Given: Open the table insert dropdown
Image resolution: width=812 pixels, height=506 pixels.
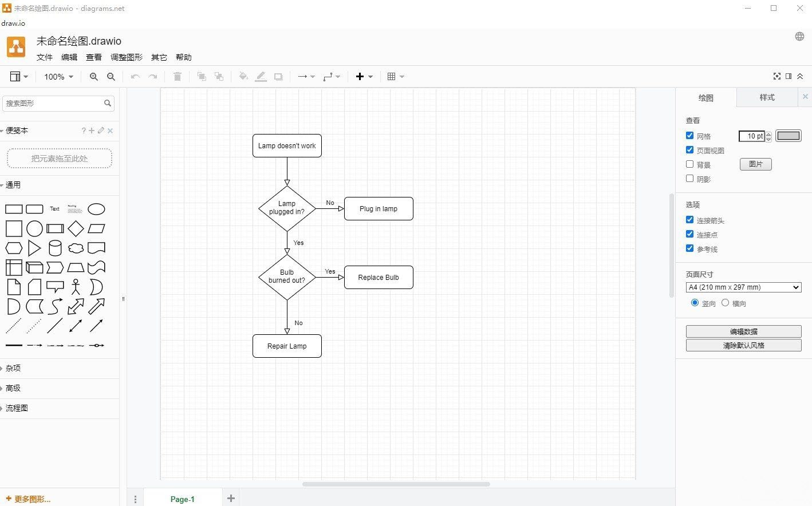Looking at the screenshot, I should click(396, 77).
